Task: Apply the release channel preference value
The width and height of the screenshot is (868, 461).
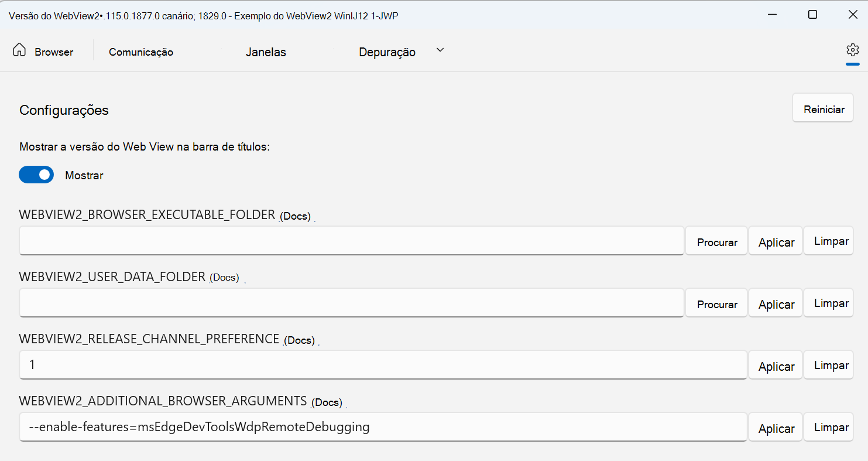Action: point(776,366)
